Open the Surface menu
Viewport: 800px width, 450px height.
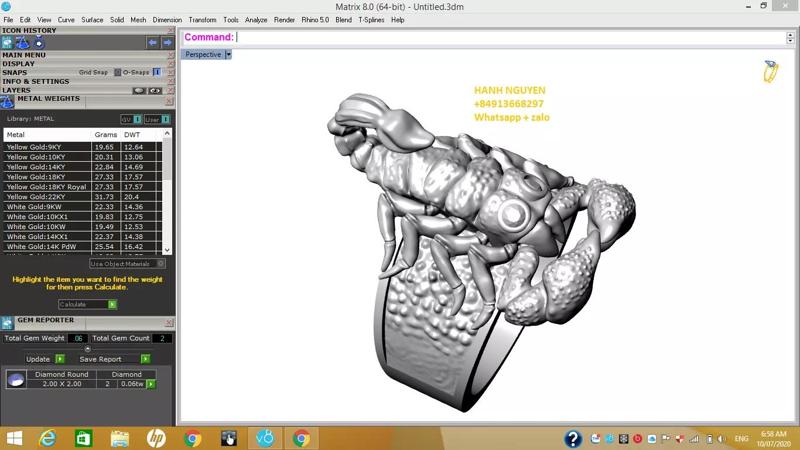click(x=92, y=20)
